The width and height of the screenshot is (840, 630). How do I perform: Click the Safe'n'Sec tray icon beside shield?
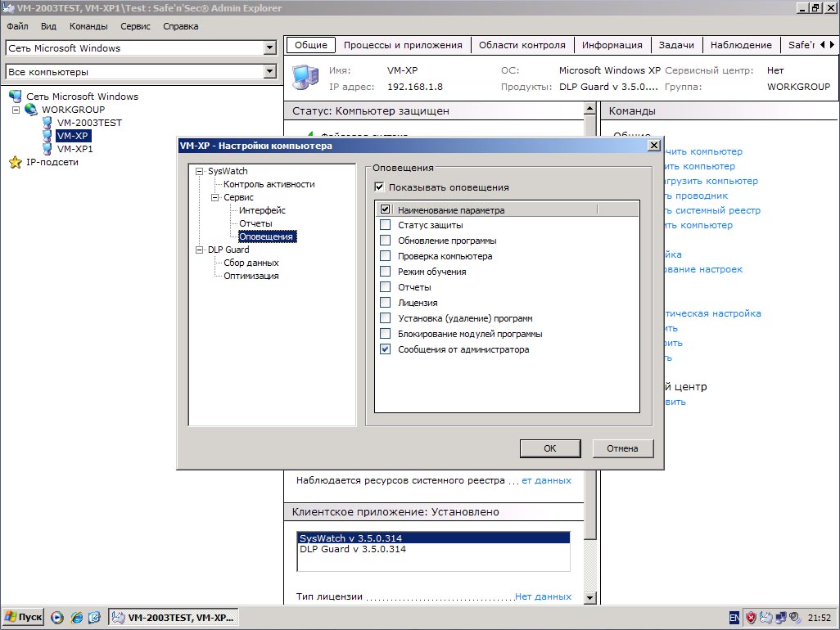pos(766,618)
